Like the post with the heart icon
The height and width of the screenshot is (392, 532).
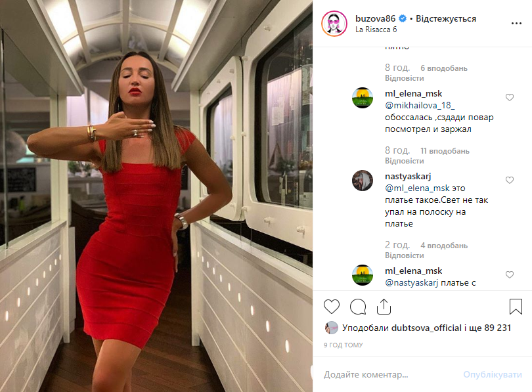pyautogui.click(x=332, y=307)
